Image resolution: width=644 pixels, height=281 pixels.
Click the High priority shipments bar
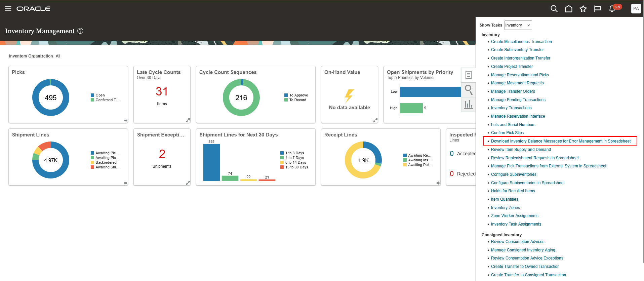411,108
